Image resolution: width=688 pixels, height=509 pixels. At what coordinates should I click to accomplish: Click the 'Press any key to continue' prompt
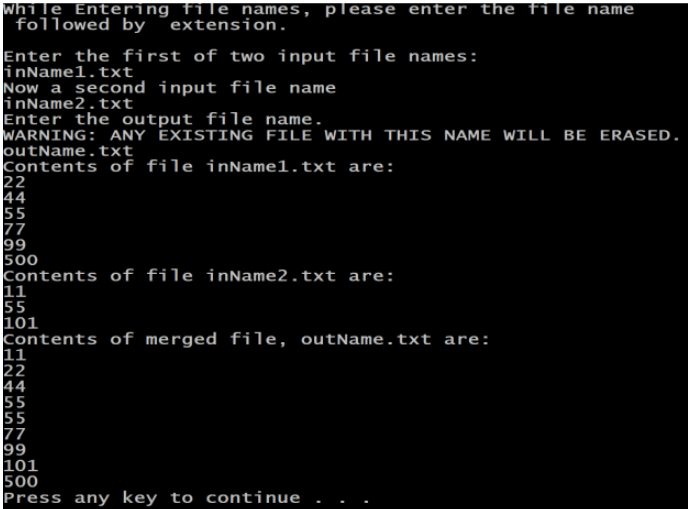(185, 497)
